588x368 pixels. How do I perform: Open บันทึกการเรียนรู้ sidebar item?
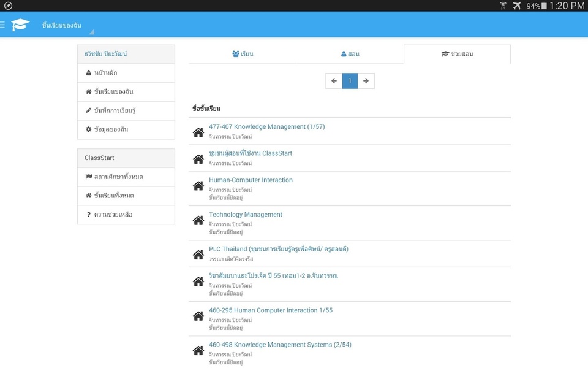coord(126,110)
